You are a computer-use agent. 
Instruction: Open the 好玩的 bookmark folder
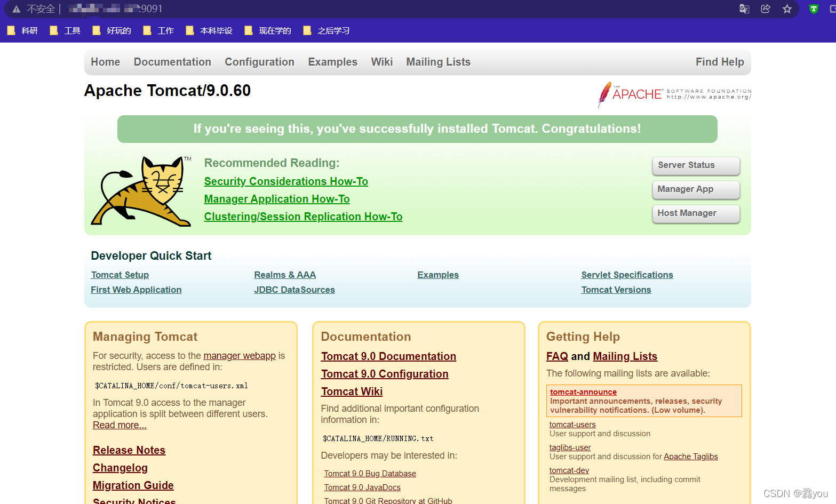(112, 30)
